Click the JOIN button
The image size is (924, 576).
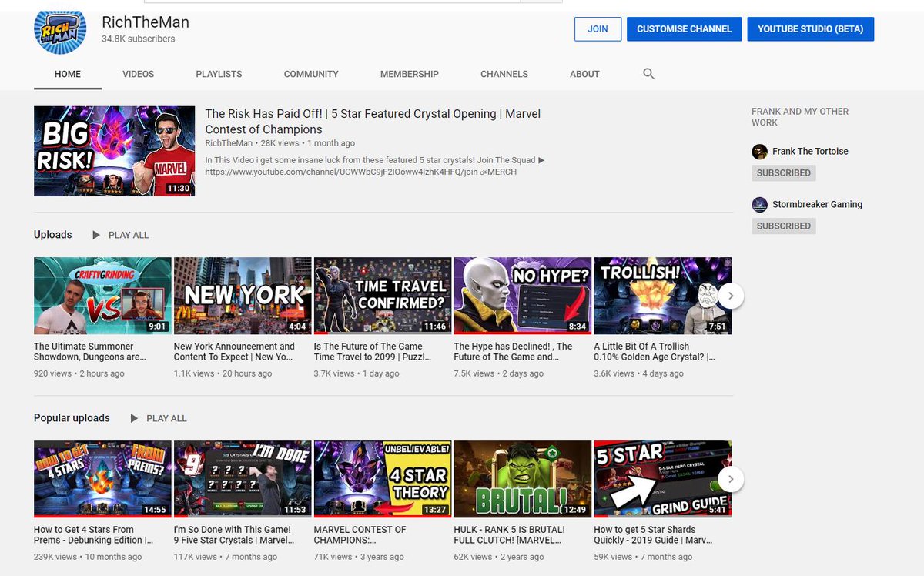point(598,29)
